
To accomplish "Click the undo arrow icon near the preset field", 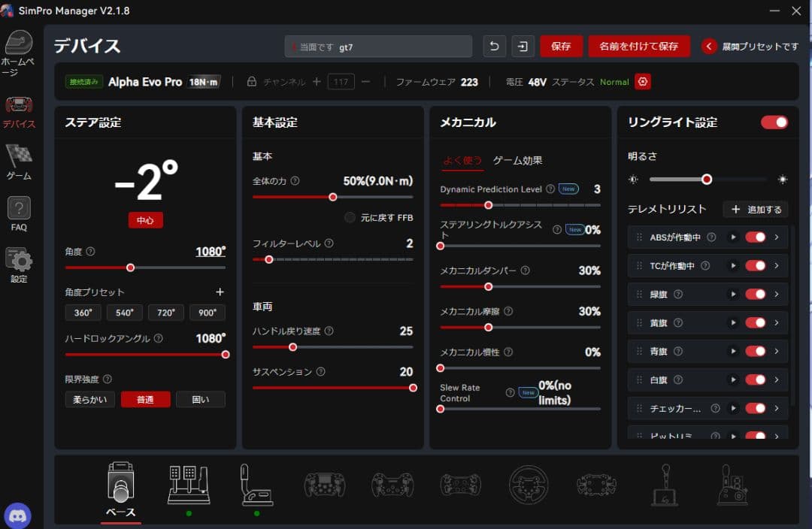I will [494, 46].
